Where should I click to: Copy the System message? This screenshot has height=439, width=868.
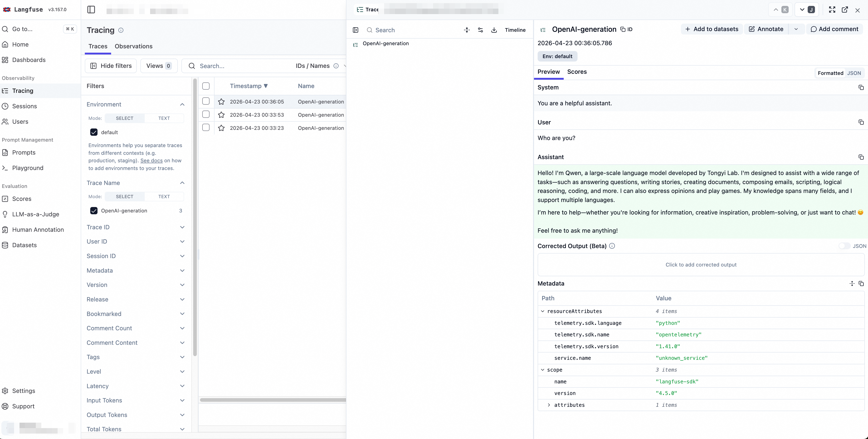(861, 87)
